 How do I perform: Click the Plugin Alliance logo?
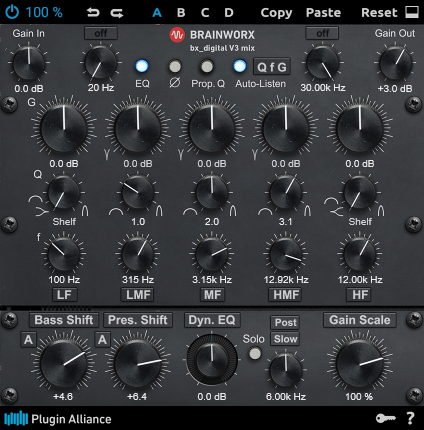coord(58,419)
